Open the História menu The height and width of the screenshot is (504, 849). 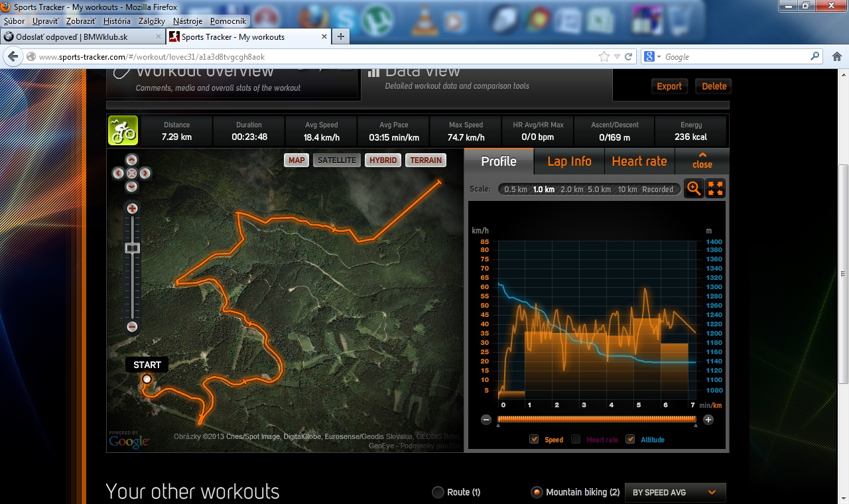pos(117,21)
